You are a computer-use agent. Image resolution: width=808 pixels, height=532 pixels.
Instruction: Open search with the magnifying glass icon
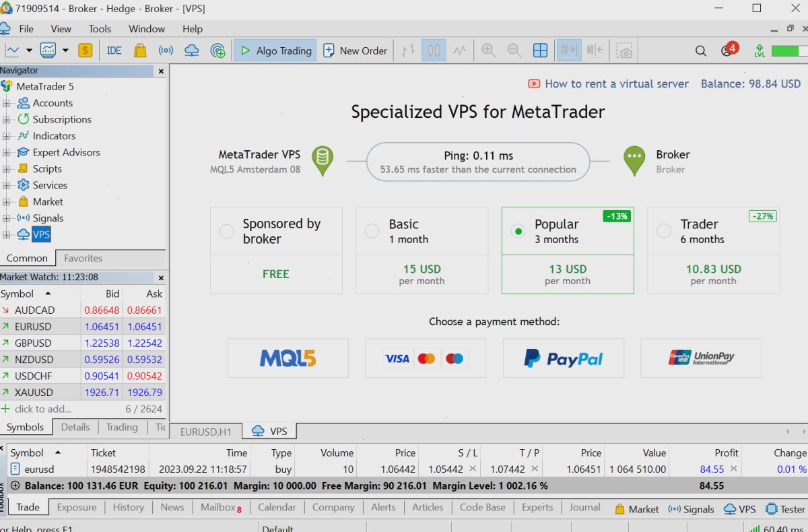tap(700, 51)
